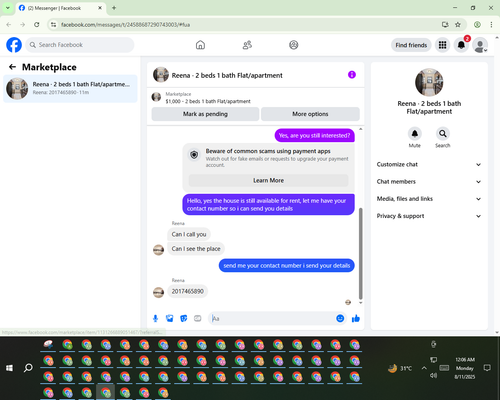
Task: Open the site information icon in address bar
Action: pos(53,25)
